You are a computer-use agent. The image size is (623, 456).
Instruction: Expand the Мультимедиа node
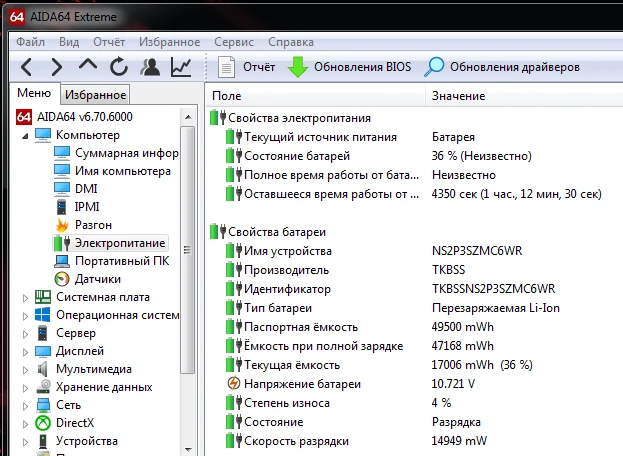pos(25,370)
